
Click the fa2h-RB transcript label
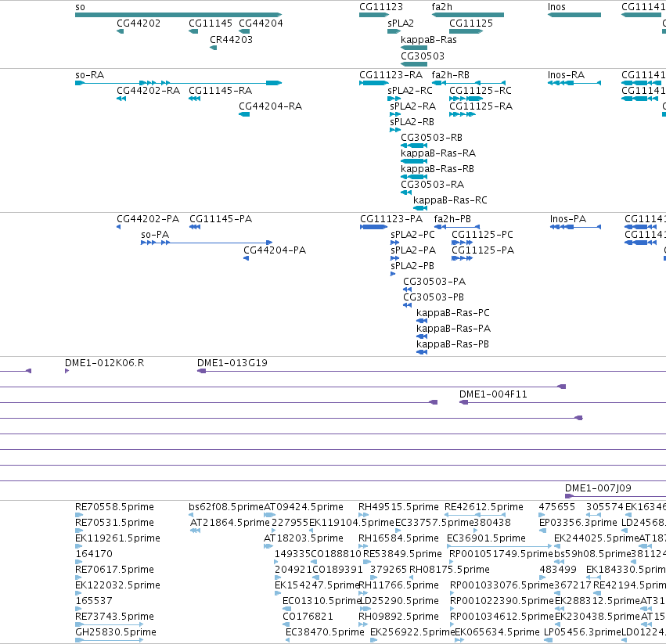coord(450,75)
